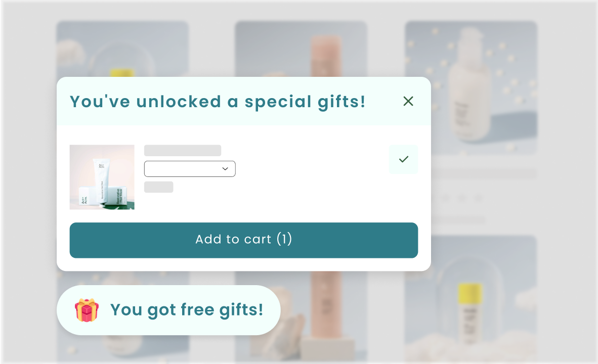Select the hair mask gift thumbnail
Viewport: 598px width, 364px height.
point(102,177)
